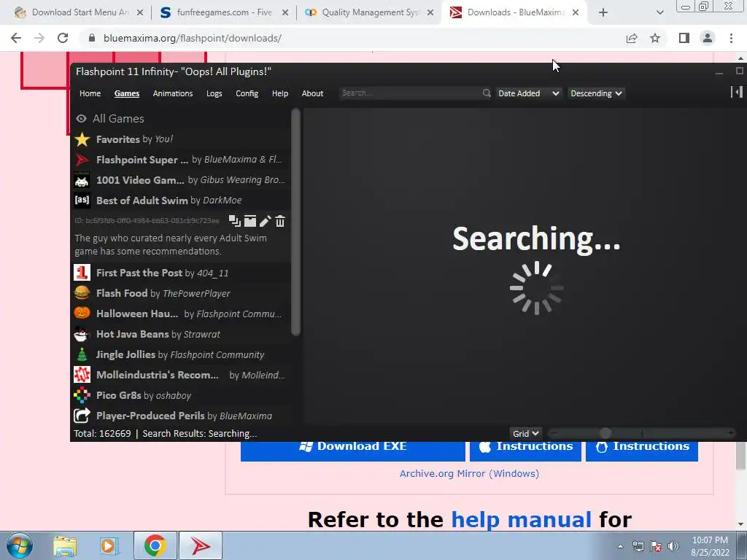Select the Games tab
Viewport: 747px width, 560px height.
127,93
